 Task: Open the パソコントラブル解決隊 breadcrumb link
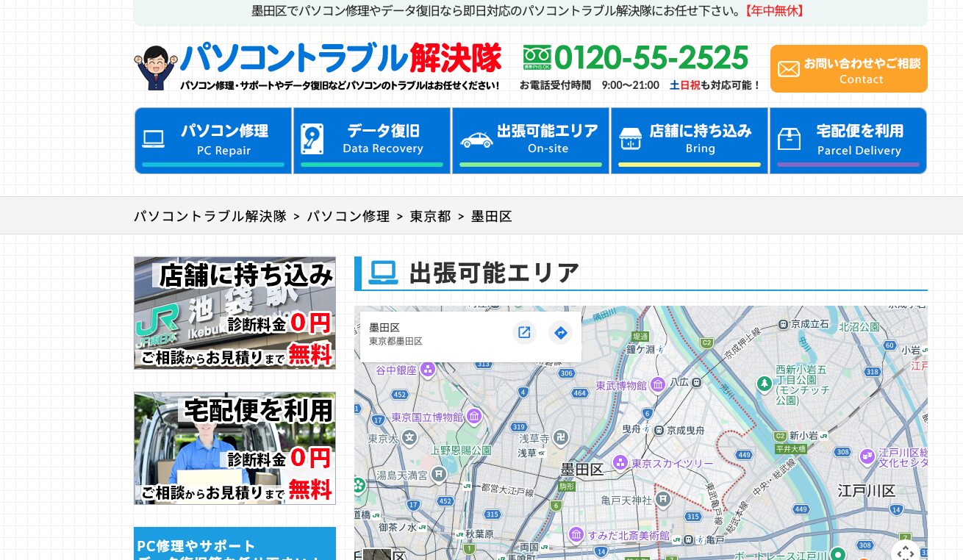pyautogui.click(x=210, y=216)
